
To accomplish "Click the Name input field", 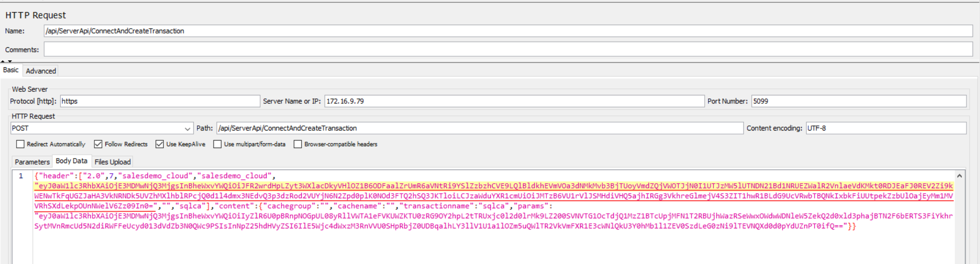I will tap(507, 31).
